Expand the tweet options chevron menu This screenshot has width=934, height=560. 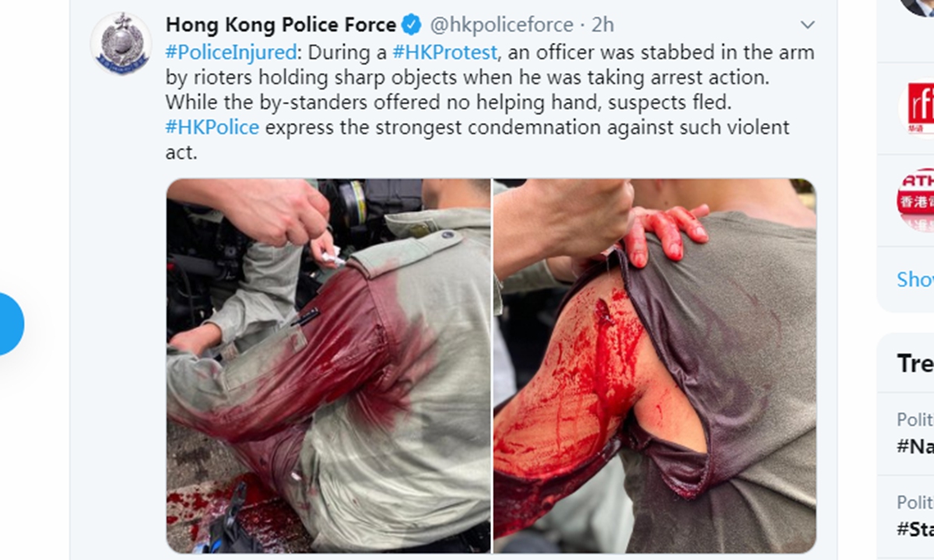point(808,25)
